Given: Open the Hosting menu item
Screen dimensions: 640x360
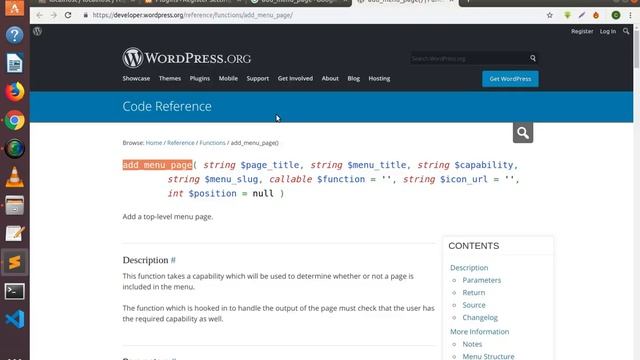Looking at the screenshot, I should click(x=379, y=78).
